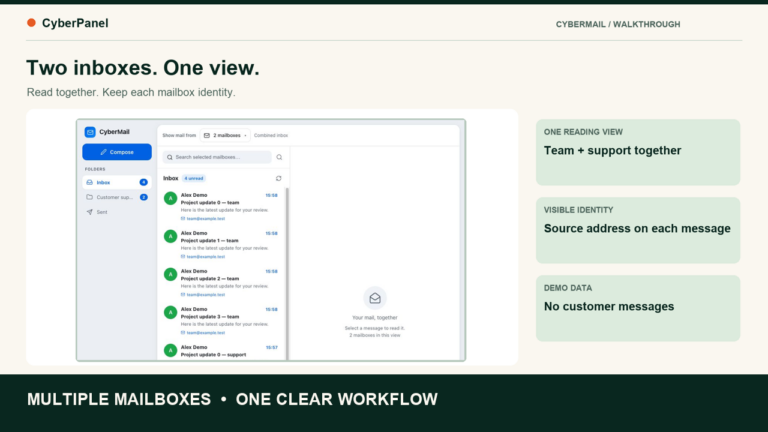Click avatar A of Project update 0 — support
This screenshot has width=768, height=432.
tap(170, 350)
